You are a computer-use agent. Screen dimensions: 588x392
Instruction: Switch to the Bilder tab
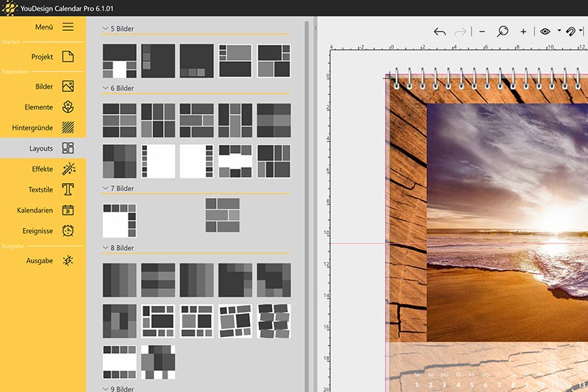(x=43, y=86)
